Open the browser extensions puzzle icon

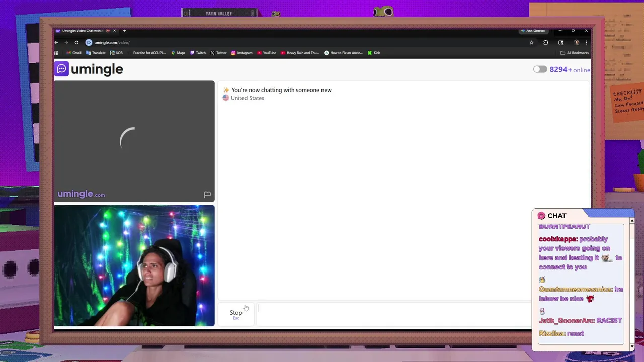click(x=546, y=43)
